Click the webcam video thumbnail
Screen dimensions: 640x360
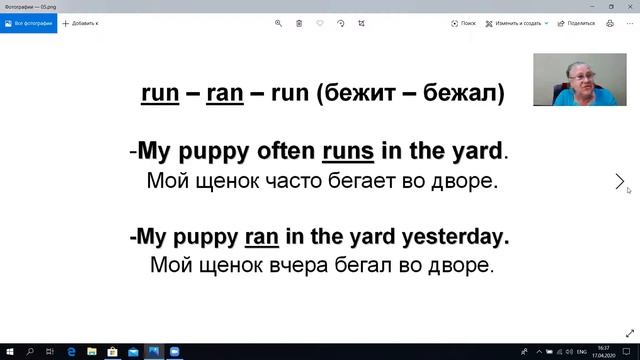(x=580, y=80)
